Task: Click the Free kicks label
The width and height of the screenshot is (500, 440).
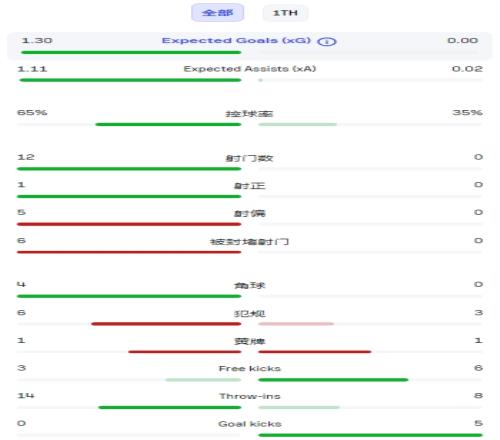Action: [250, 368]
